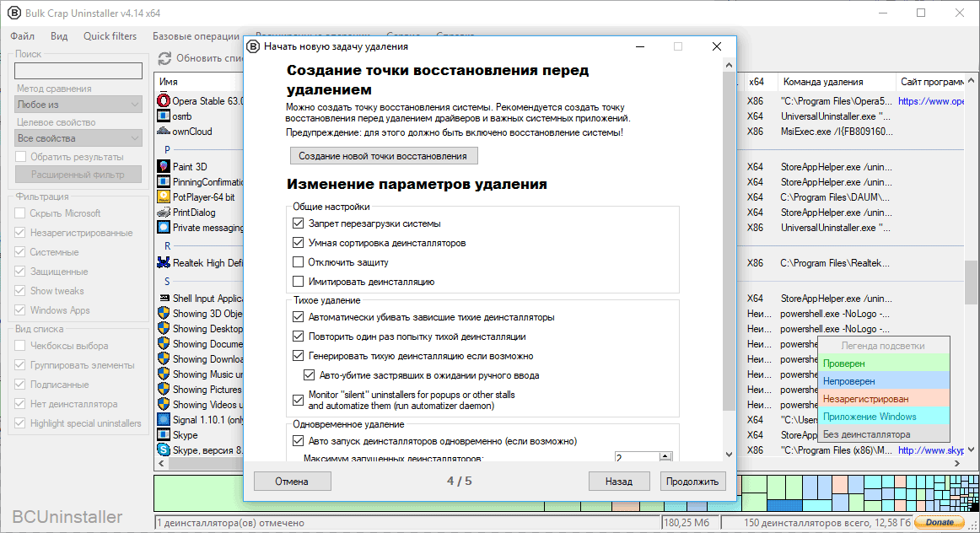
Task: Click the Расширенный фильтр button
Action: pos(78,175)
